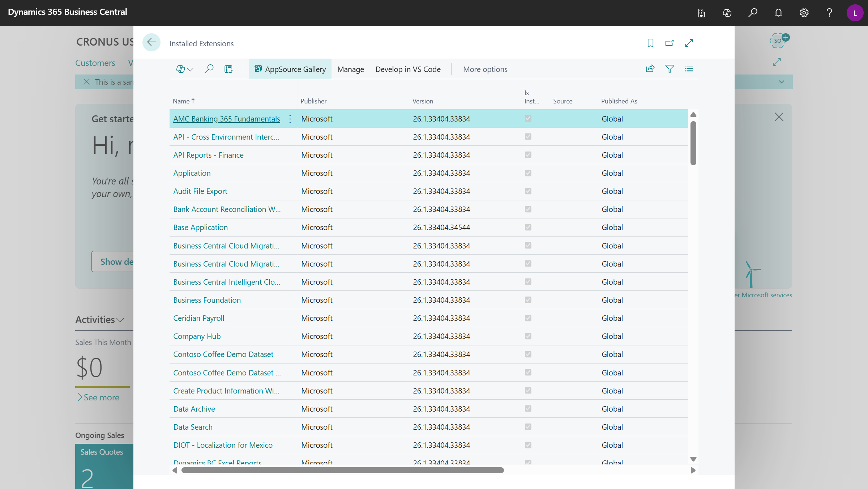Toggle Is Installed for AMC Banking 365 Fundamentals
The width and height of the screenshot is (868, 489).
[528, 119]
